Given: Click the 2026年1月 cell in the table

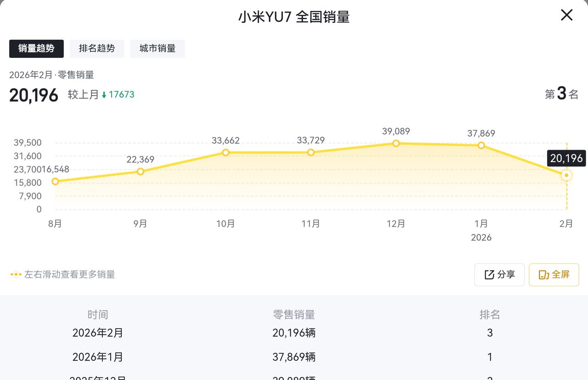Looking at the screenshot, I should click(98, 357).
